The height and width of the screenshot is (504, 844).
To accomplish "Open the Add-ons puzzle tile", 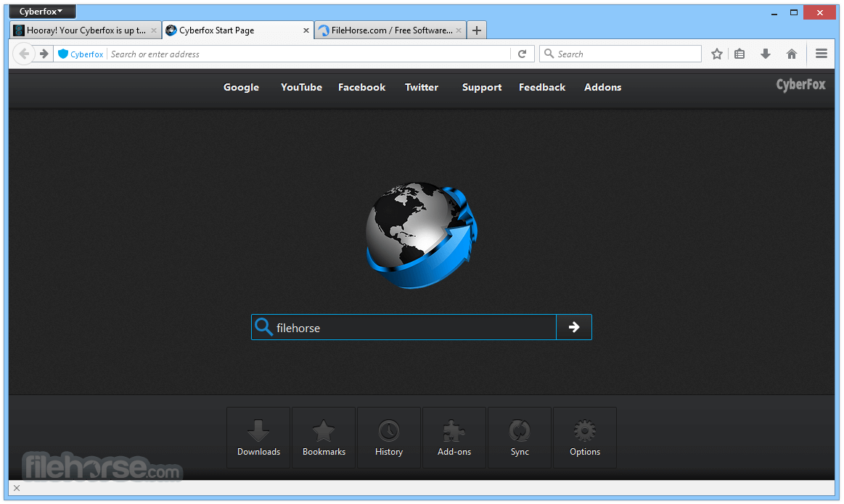I will 454,437.
